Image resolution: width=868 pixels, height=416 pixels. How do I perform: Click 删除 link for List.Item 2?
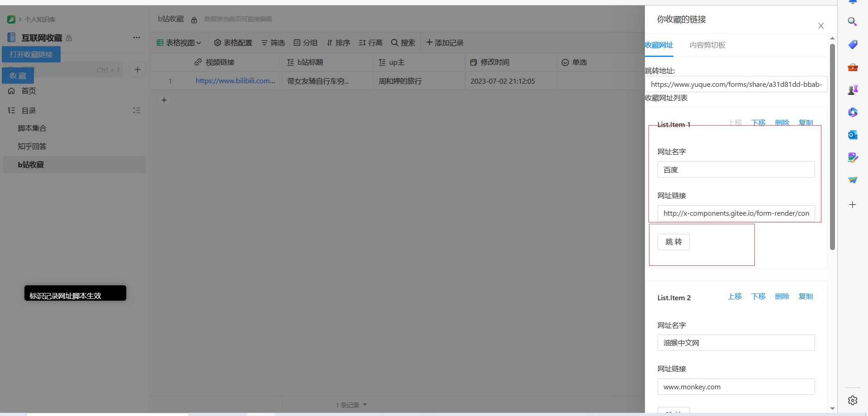782,297
